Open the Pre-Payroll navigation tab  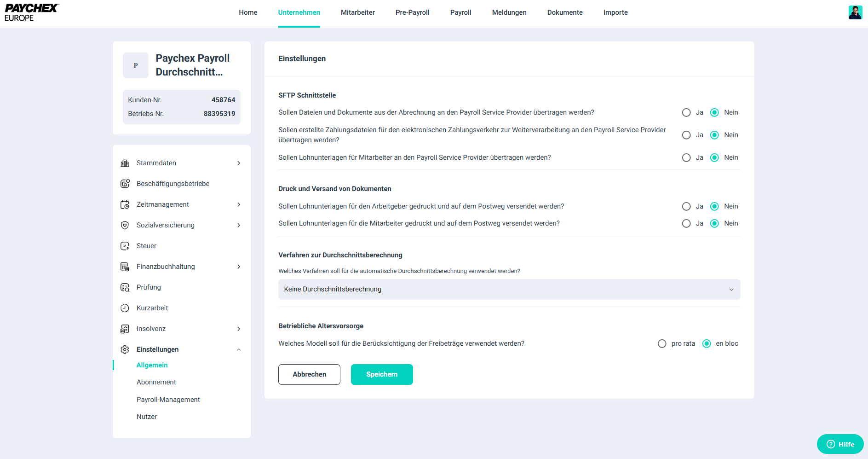(x=412, y=12)
